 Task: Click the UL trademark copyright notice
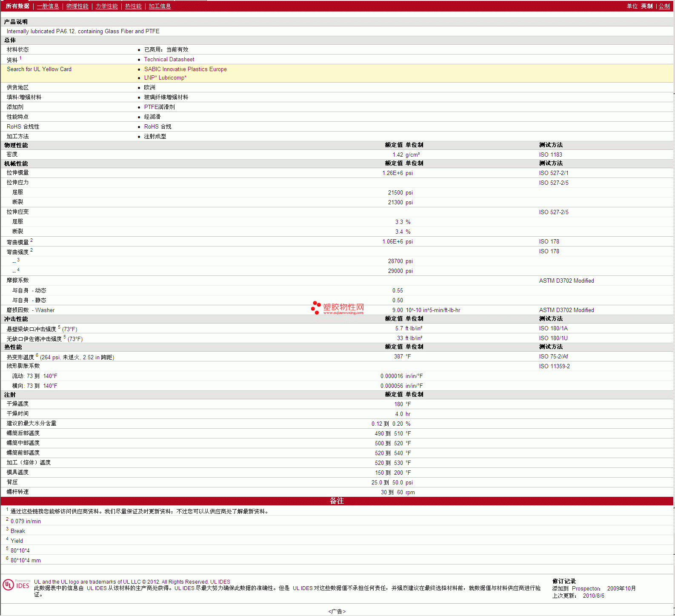132,582
